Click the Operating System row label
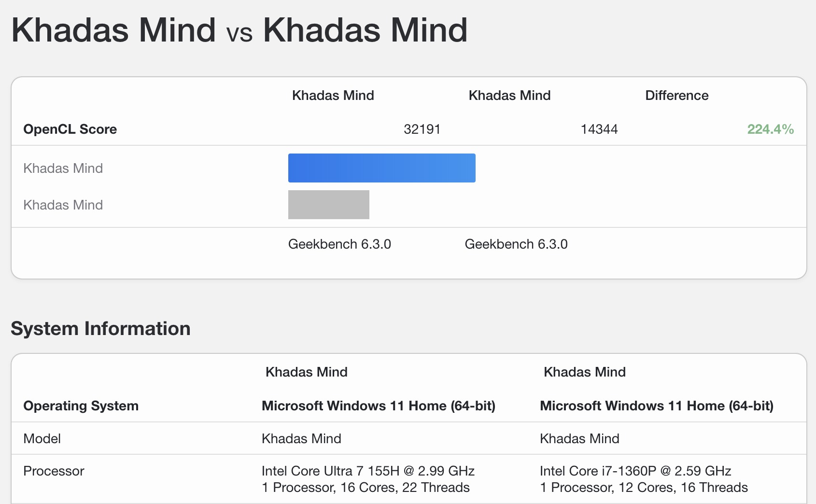This screenshot has width=816, height=504. [81, 406]
